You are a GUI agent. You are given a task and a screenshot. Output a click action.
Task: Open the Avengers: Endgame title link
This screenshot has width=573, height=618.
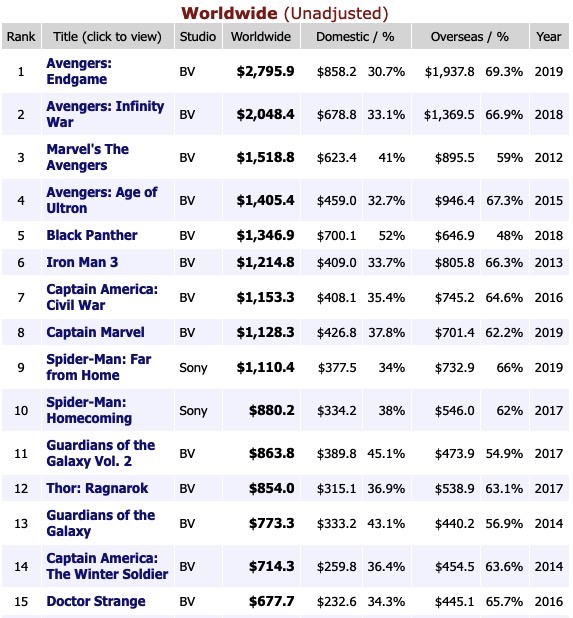(79, 71)
